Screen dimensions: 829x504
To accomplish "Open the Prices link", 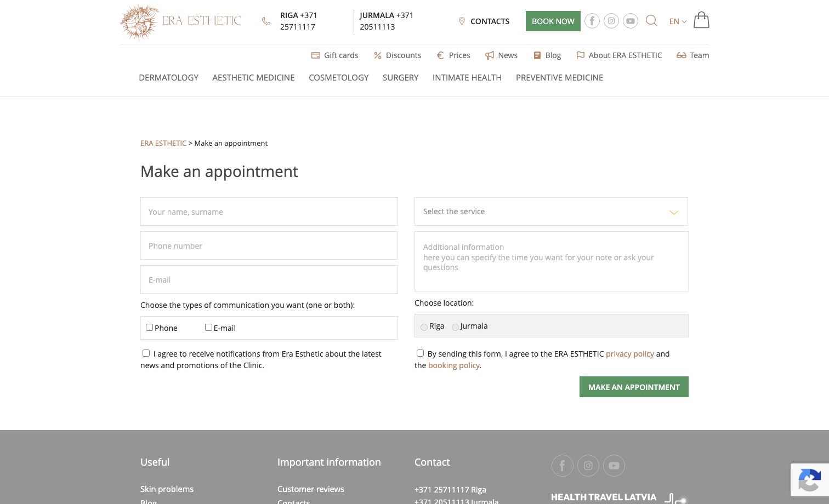I will 459,55.
